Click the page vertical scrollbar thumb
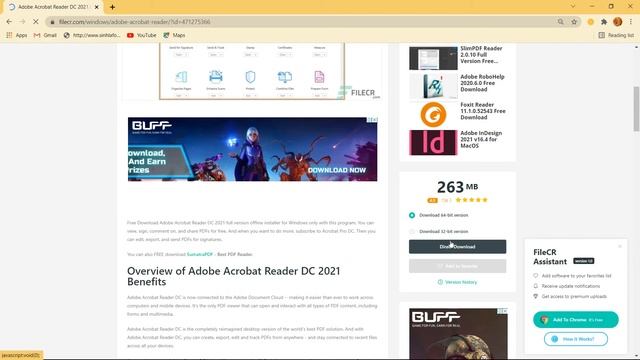640x360 pixels. pos(636,109)
